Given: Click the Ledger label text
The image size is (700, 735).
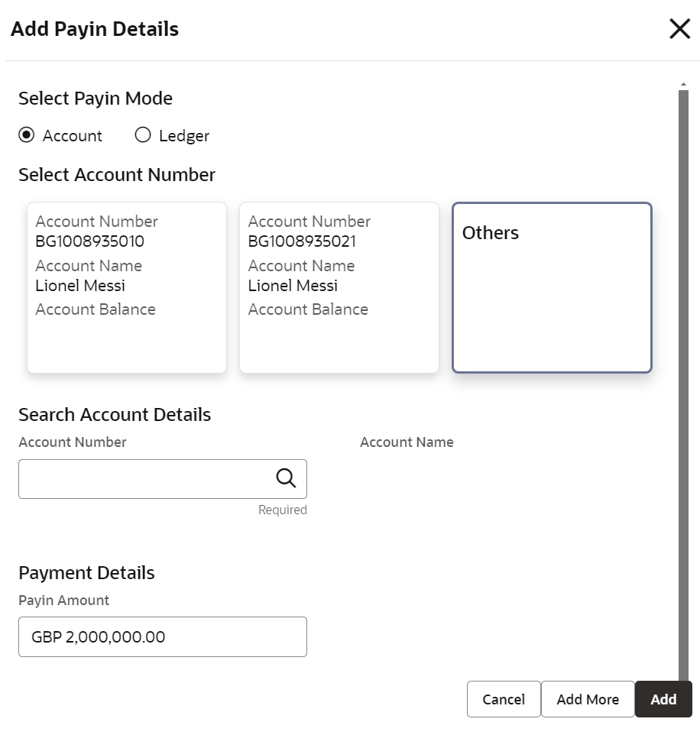Looking at the screenshot, I should pos(184,136).
